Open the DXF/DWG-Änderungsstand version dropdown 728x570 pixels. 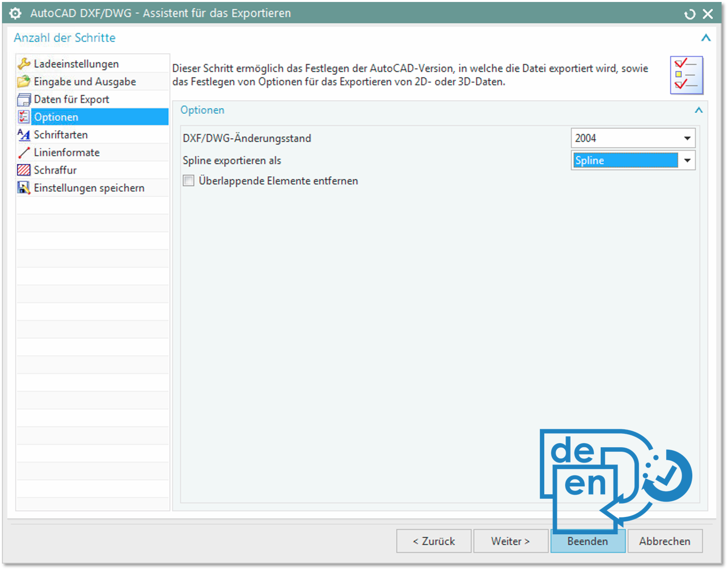point(687,138)
